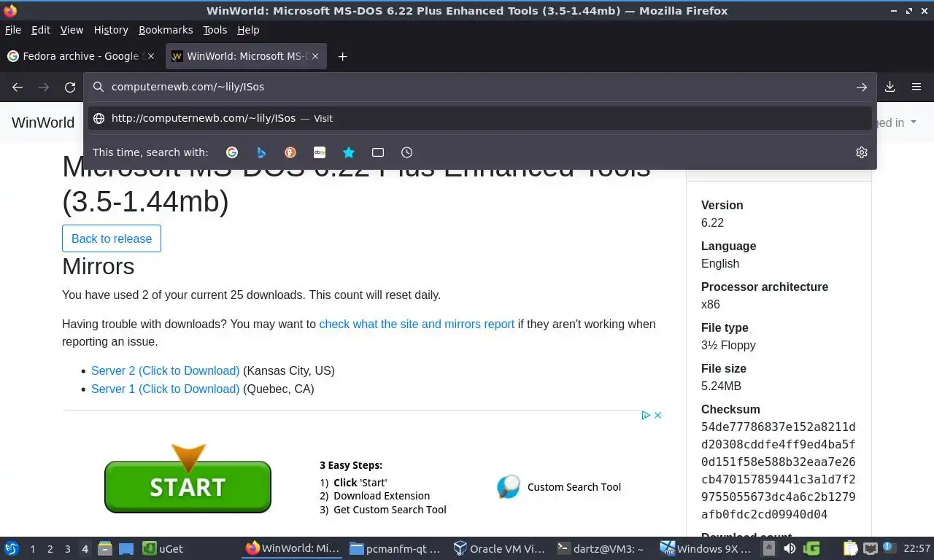
Task: Click the green START ad button
Action: pyautogui.click(x=188, y=486)
